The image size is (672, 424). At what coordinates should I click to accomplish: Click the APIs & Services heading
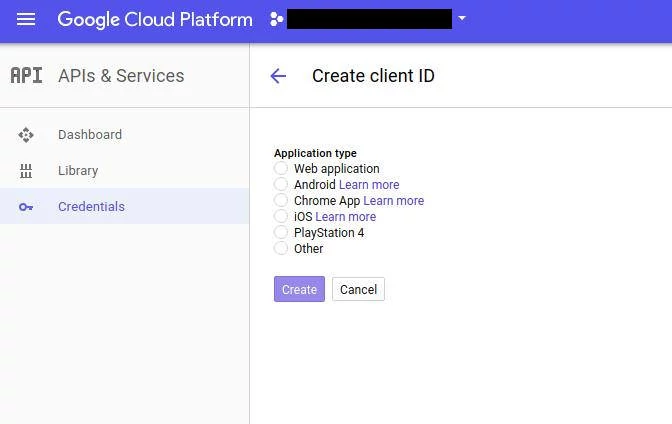pos(121,76)
